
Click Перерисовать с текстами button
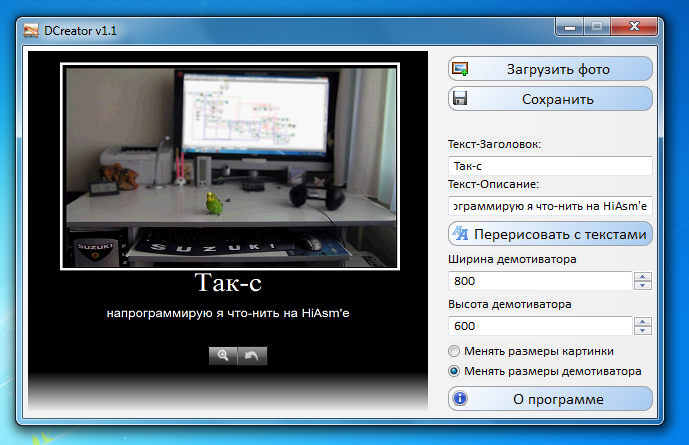point(550,234)
